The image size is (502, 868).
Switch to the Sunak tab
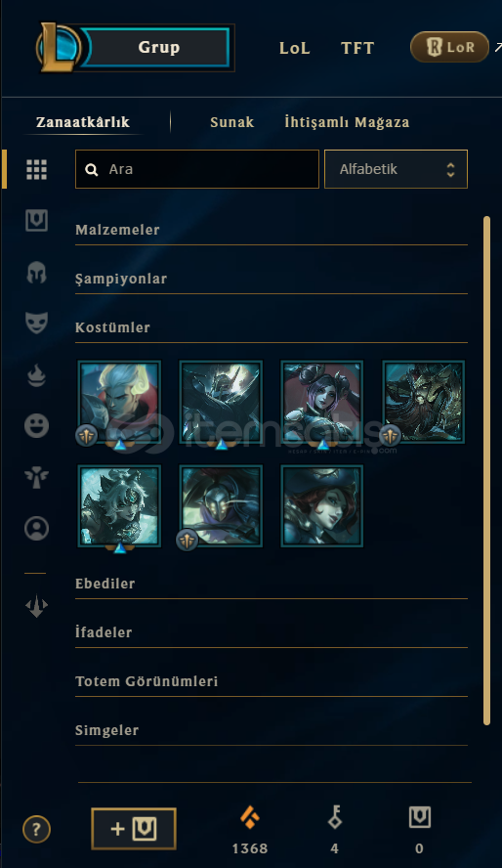(231, 122)
